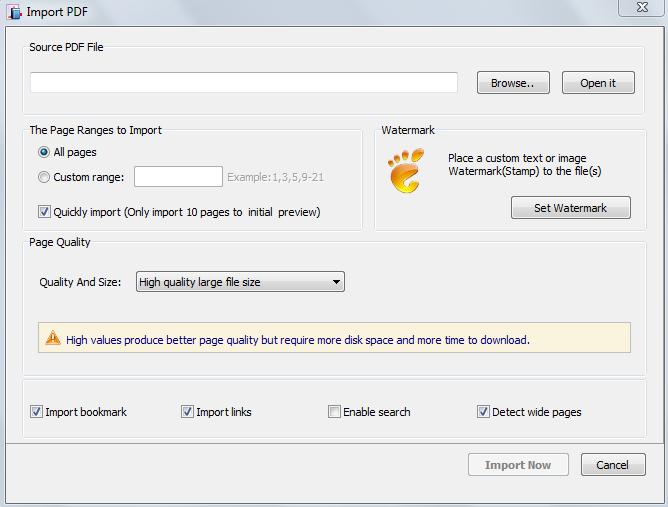This screenshot has height=507, width=668.
Task: Cancel the PDF import dialog
Action: [x=613, y=465]
